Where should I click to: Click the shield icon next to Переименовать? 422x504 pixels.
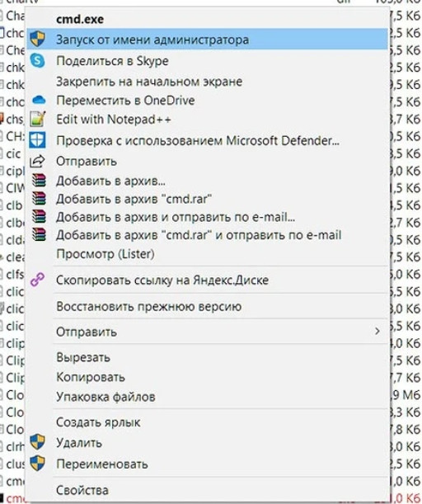tap(38, 464)
